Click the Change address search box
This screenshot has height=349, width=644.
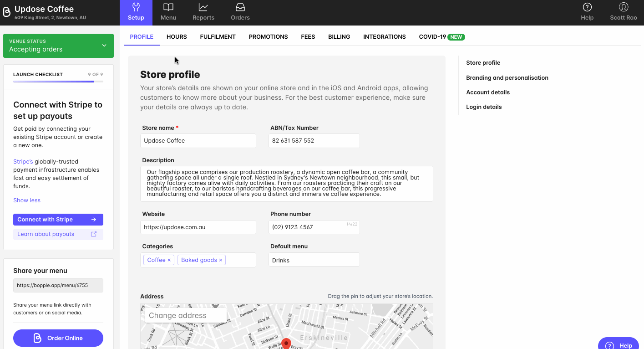[186, 315]
